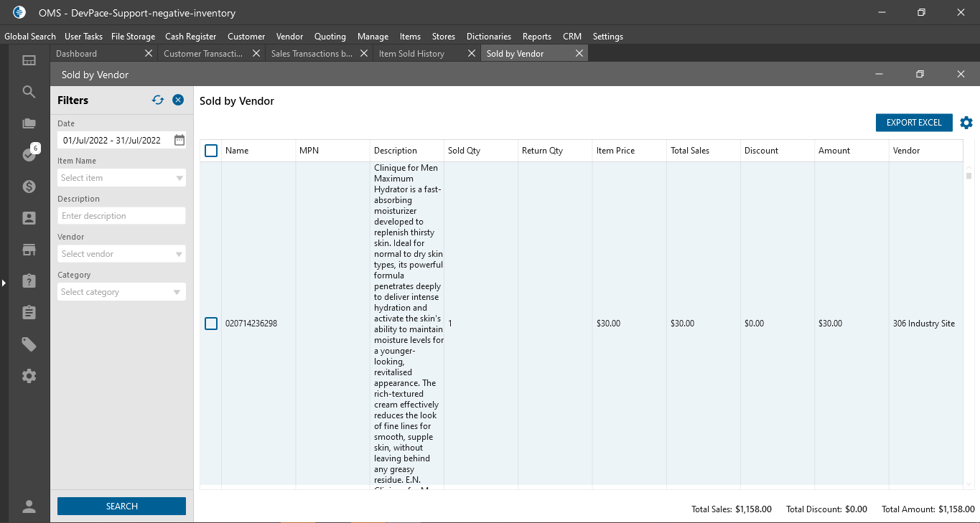The height and width of the screenshot is (523, 980).
Task: Click the OMS application logo icon
Action: click(19, 12)
